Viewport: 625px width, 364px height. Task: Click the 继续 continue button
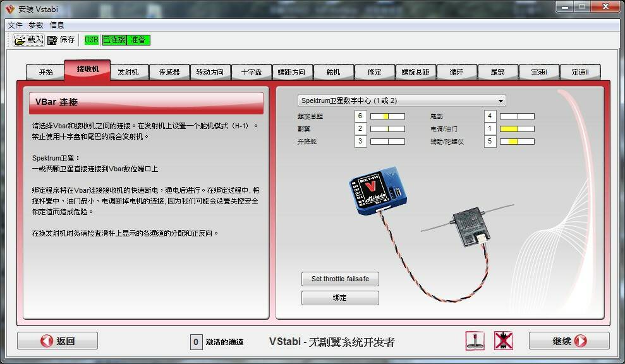click(569, 341)
